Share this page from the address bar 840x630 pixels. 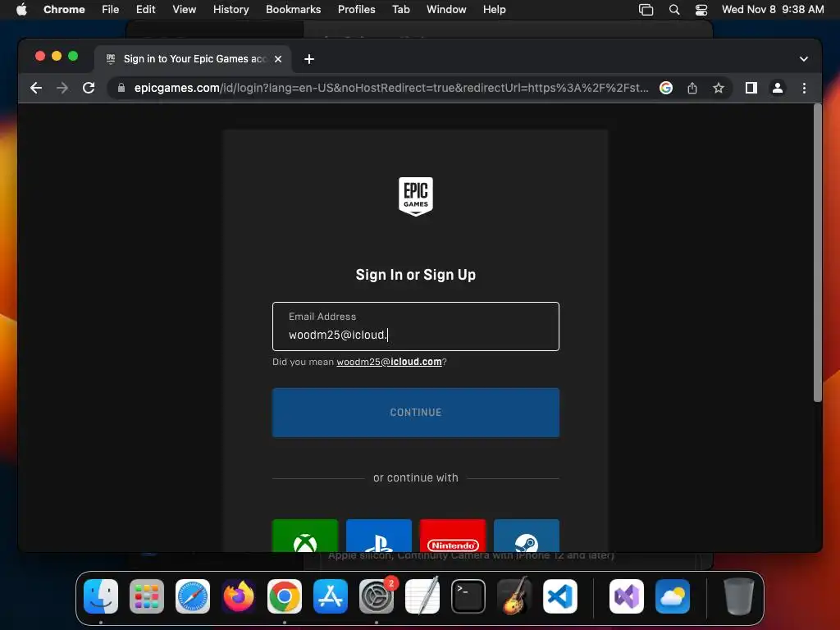pyautogui.click(x=692, y=88)
